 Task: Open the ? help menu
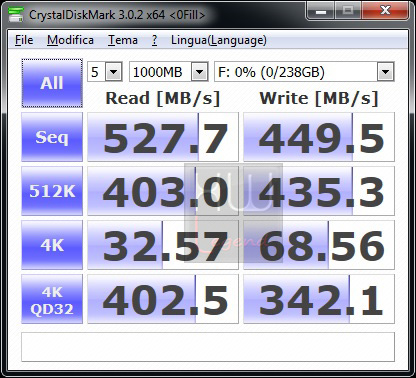154,40
